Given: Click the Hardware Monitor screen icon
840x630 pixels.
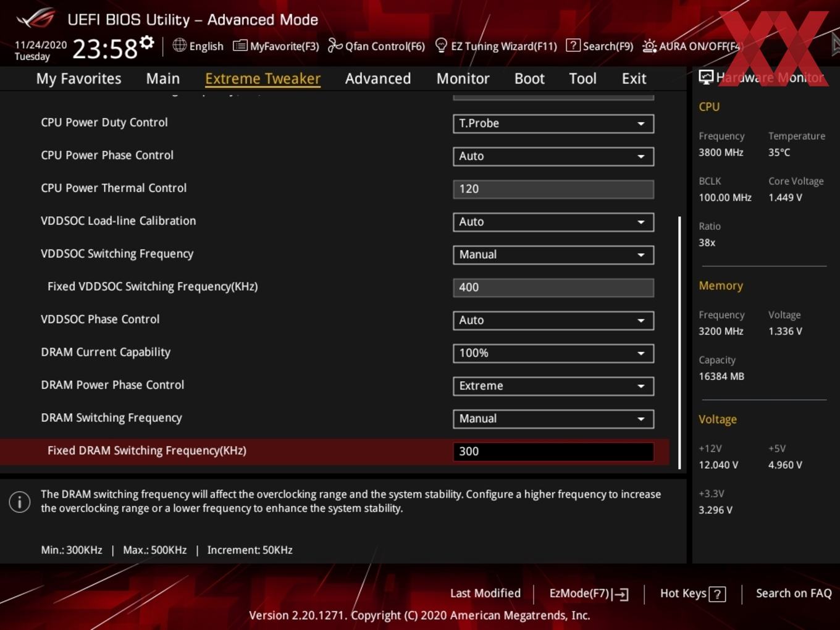Looking at the screenshot, I should [x=706, y=77].
